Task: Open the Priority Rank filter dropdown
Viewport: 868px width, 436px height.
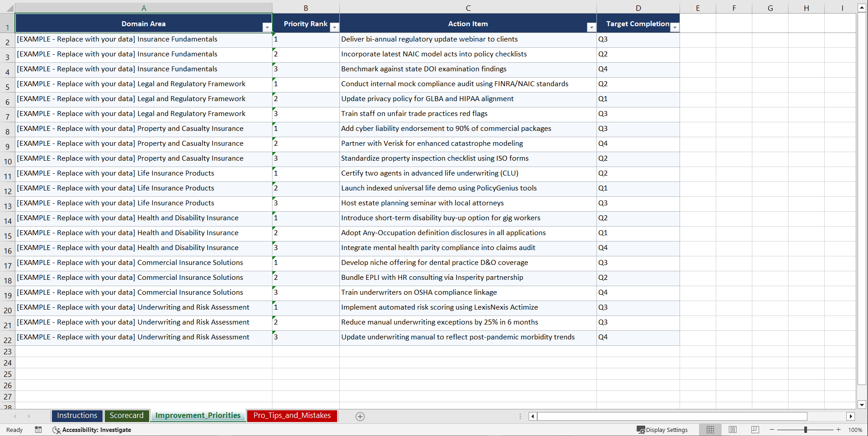Action: [x=334, y=28]
